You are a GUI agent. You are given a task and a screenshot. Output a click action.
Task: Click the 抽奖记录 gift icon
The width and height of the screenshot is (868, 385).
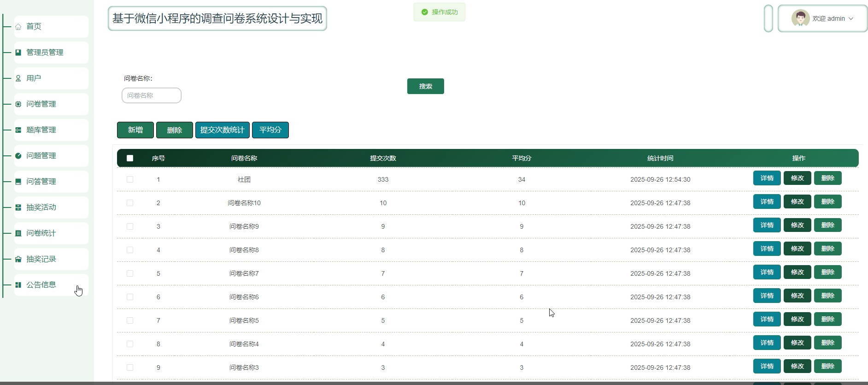click(x=18, y=259)
